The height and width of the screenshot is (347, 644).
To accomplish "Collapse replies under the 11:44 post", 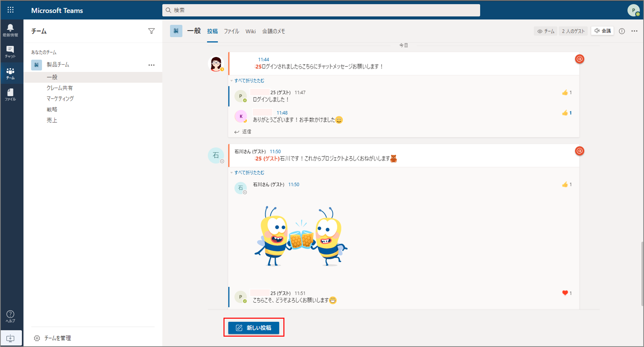I will pos(249,81).
